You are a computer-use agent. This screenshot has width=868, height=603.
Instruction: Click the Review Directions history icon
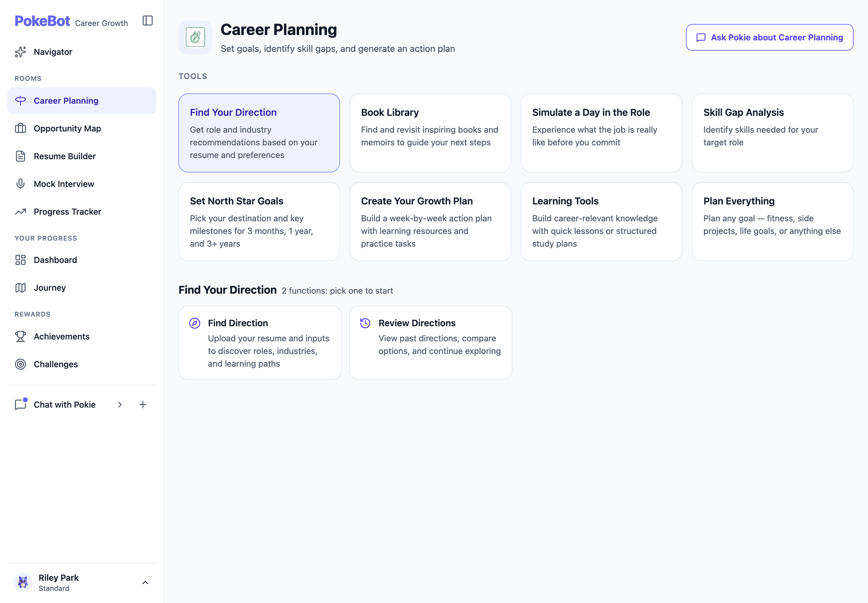[x=365, y=323]
